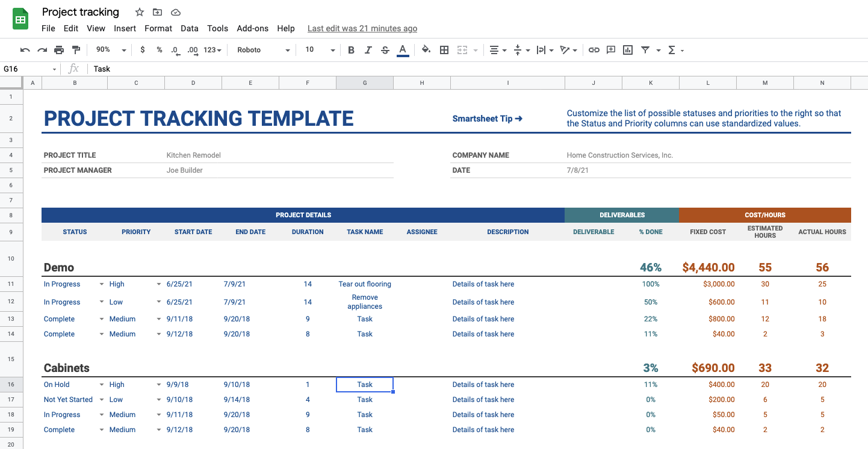This screenshot has width=868, height=449.
Task: Expand the G16 name box dropdown
Action: [x=54, y=69]
